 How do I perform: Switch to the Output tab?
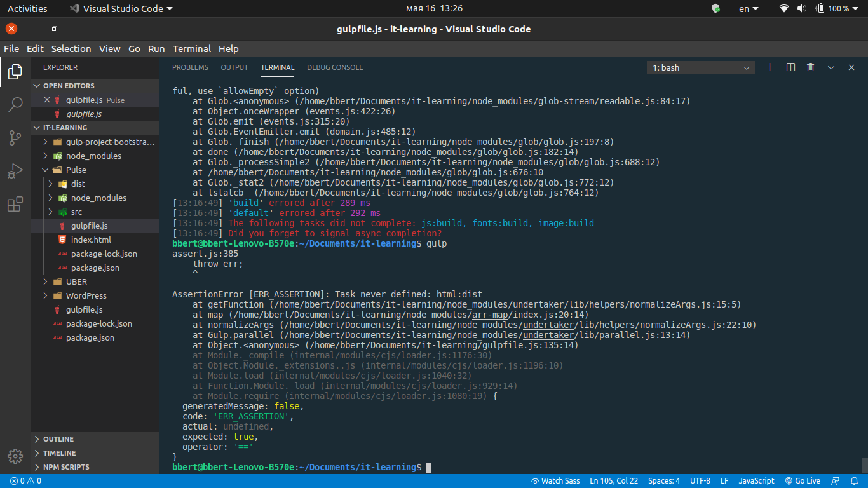pos(234,67)
